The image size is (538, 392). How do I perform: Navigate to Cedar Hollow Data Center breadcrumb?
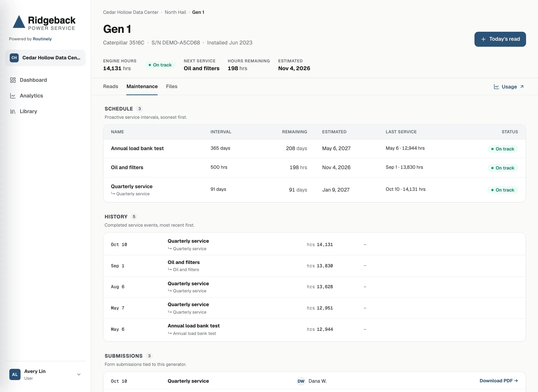(x=131, y=12)
